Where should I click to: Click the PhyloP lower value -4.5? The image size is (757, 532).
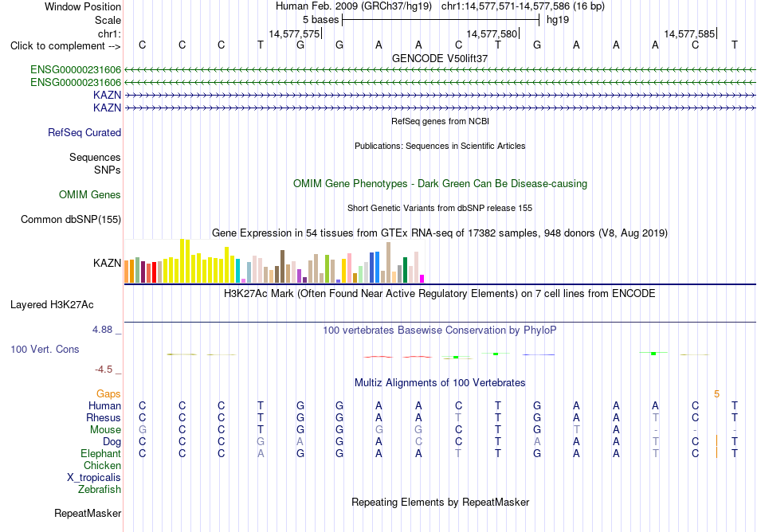(104, 370)
